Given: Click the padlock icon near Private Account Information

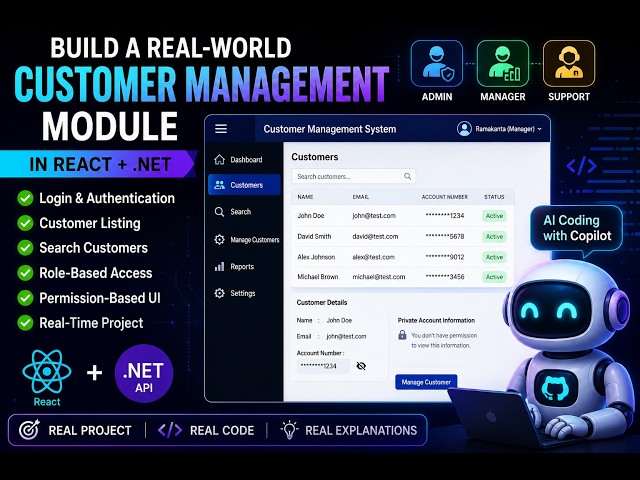Looking at the screenshot, I should coord(402,335).
